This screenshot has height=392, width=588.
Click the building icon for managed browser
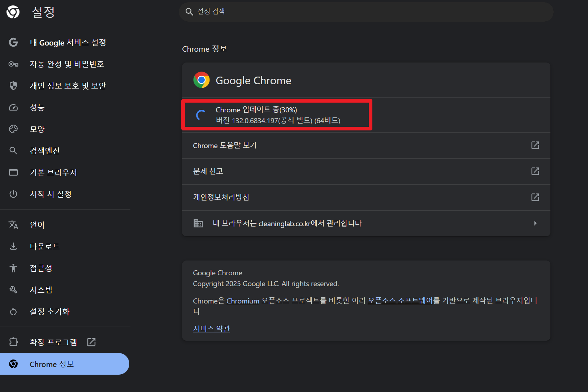point(198,223)
